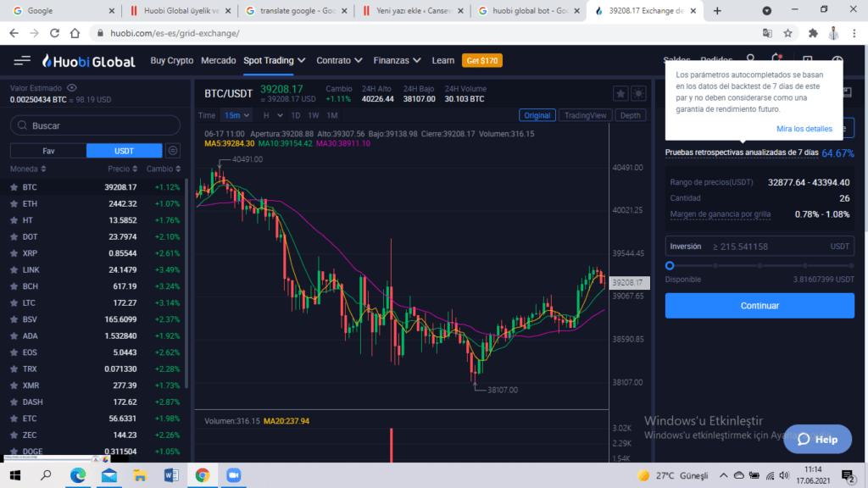Select the 1M chart interval
Screen dimensions: 868x488
click(x=332, y=115)
